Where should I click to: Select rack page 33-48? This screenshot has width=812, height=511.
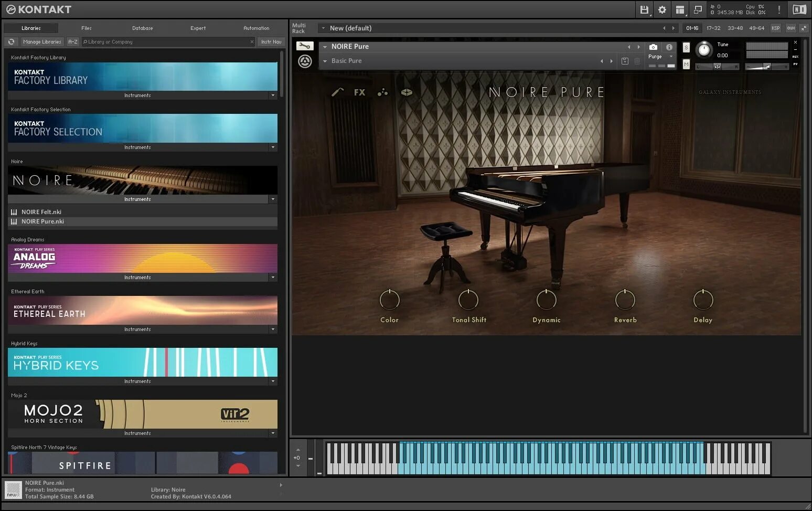735,28
